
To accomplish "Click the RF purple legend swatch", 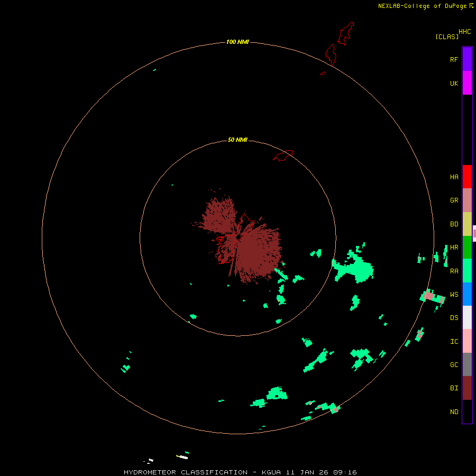I will point(467,59).
